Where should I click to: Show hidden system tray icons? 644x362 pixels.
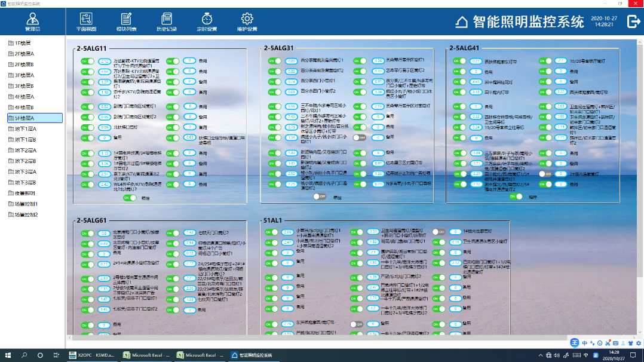[x=541, y=355]
